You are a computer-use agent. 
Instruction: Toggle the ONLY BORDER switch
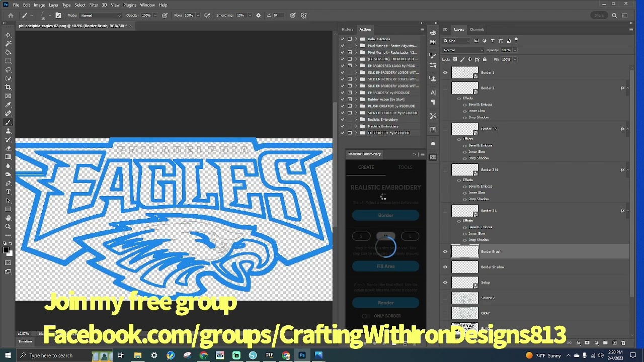pyautogui.click(x=365, y=316)
